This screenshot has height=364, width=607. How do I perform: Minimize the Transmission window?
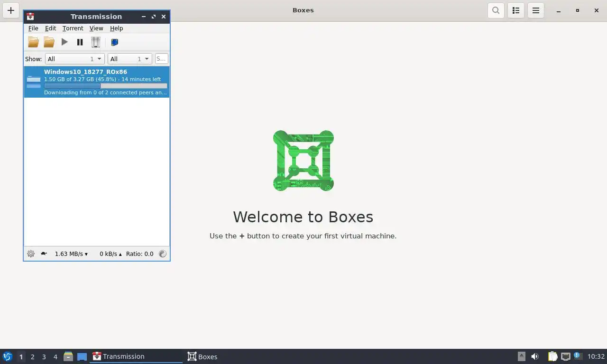(x=144, y=17)
